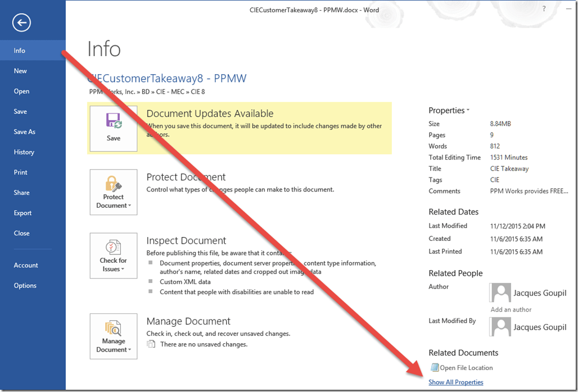Click the Last Modified date 11/12/2015 2:04 PM

pyautogui.click(x=517, y=226)
